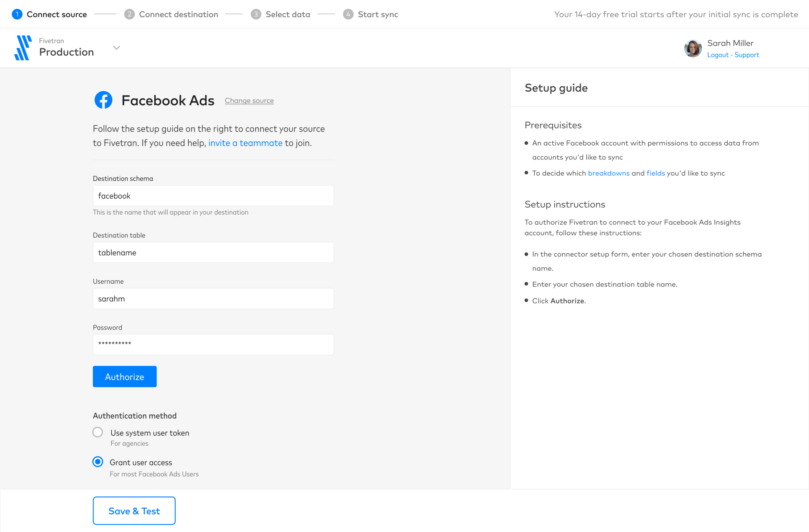Click the Production account name

[67, 52]
